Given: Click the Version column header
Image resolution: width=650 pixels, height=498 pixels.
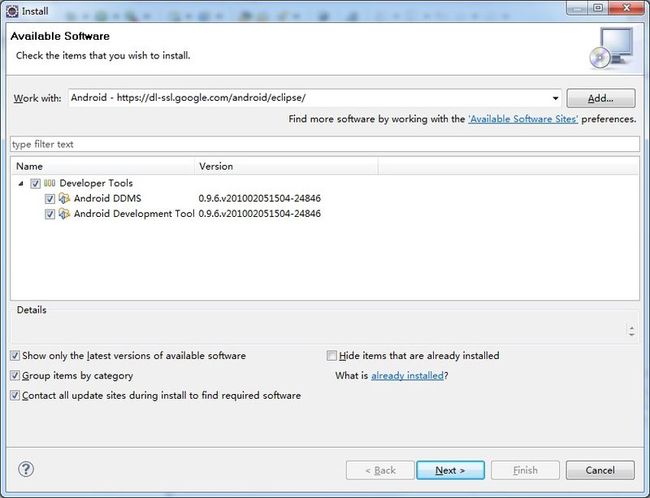Looking at the screenshot, I should pos(286,166).
